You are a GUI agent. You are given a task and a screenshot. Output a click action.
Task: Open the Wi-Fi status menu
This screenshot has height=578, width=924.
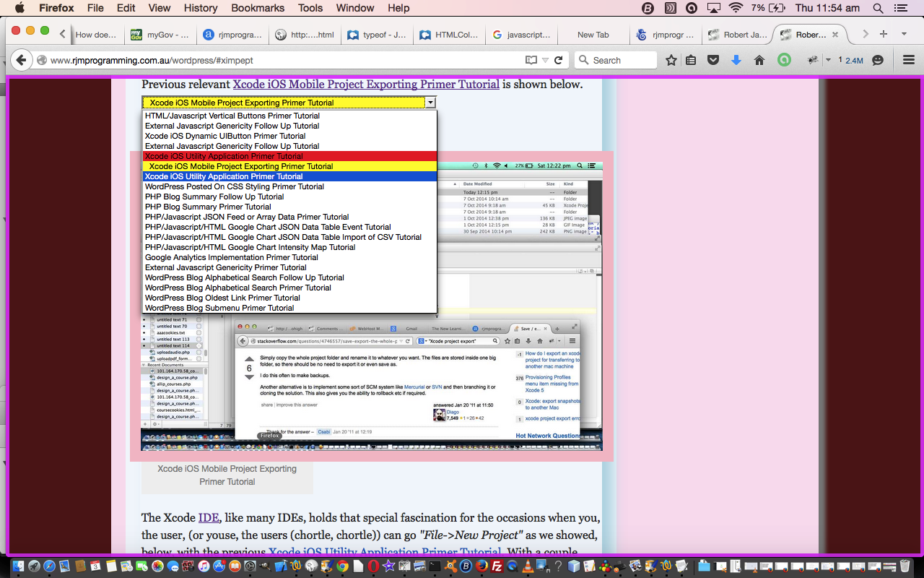click(736, 8)
